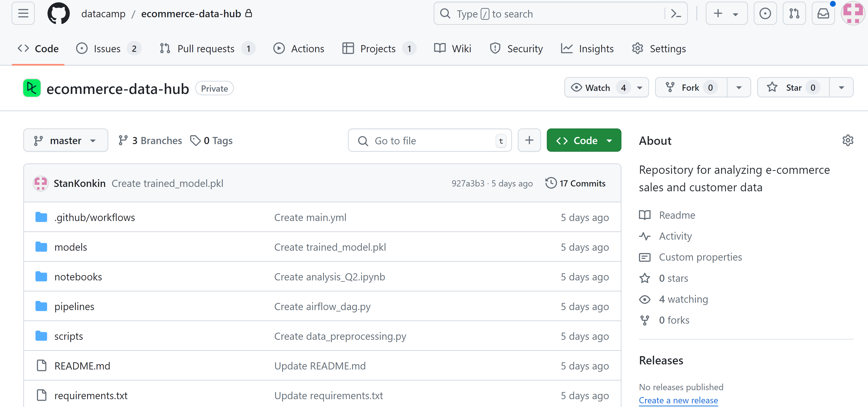
Task: Star the ecommerce-data-hub repository
Action: coord(793,87)
